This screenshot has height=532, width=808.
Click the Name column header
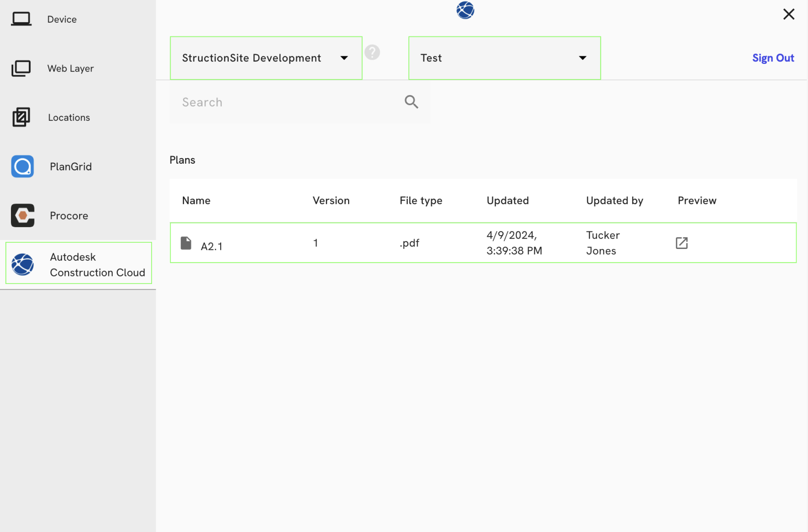click(196, 201)
